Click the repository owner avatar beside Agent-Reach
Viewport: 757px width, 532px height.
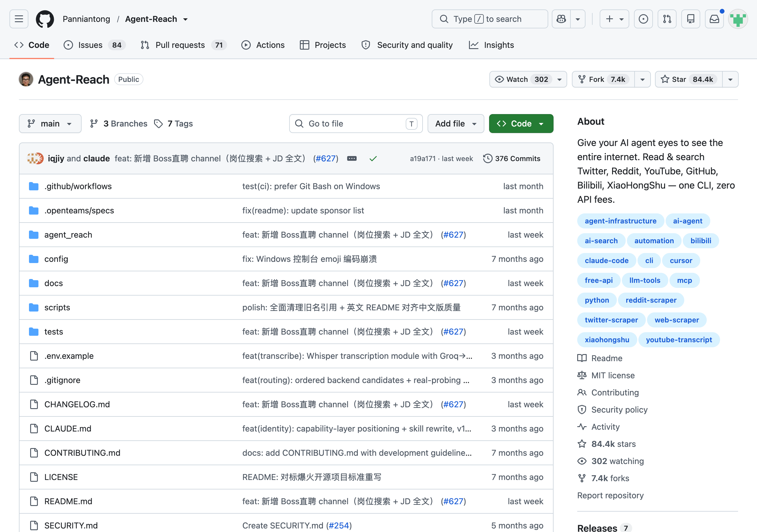26,79
